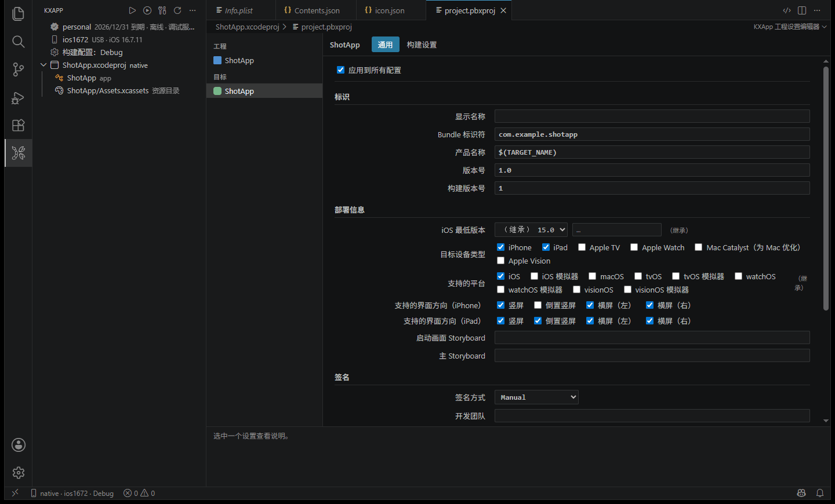Image resolution: width=835 pixels, height=504 pixels.
Task: Enable the macOS supported platform checkbox
Action: click(592, 276)
